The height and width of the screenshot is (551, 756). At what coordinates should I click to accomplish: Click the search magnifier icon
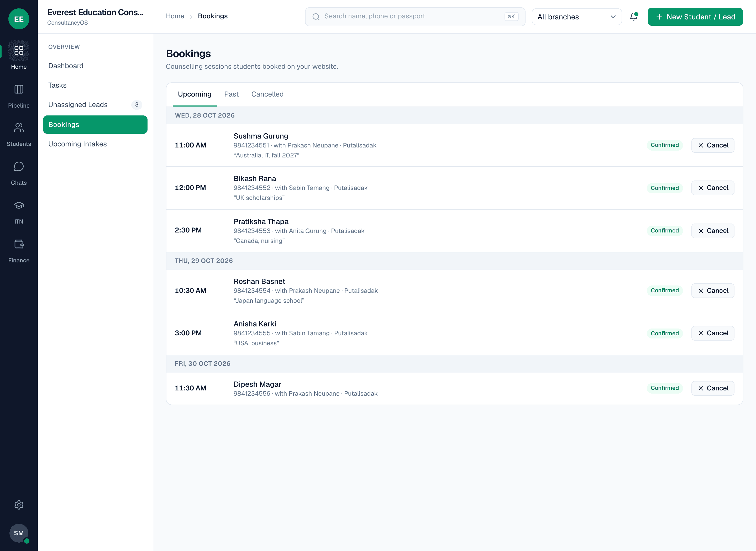point(316,17)
